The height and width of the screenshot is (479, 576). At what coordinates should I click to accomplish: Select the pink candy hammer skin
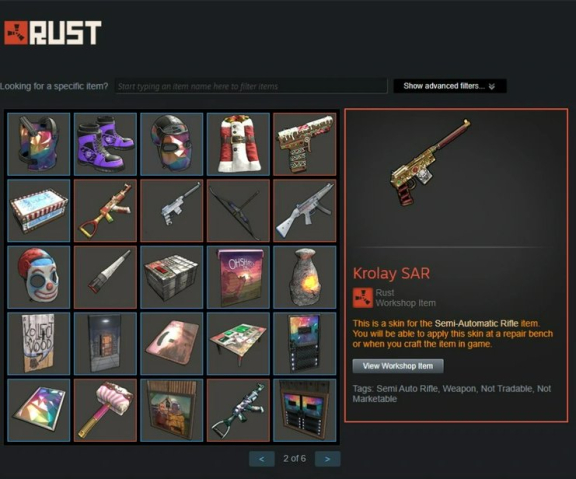pos(105,410)
